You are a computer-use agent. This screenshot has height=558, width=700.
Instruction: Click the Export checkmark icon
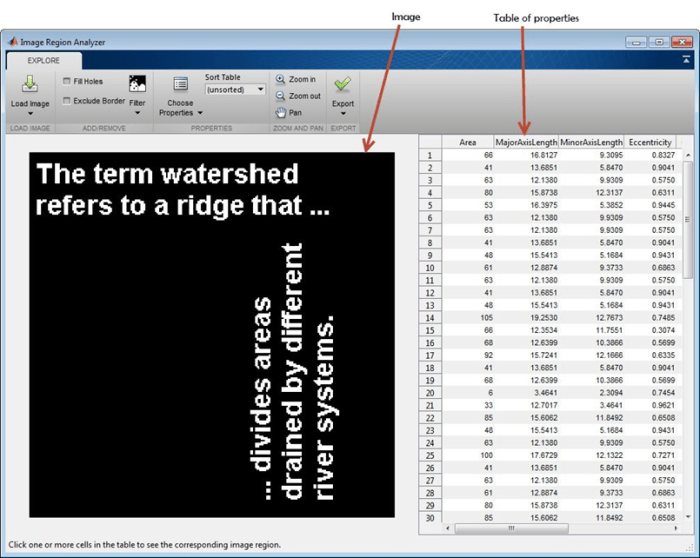(342, 84)
